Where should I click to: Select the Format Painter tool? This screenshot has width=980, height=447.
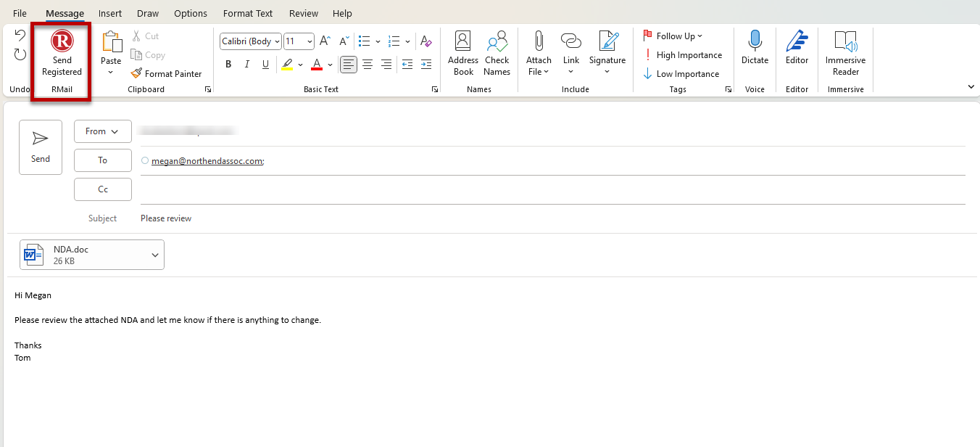(166, 73)
